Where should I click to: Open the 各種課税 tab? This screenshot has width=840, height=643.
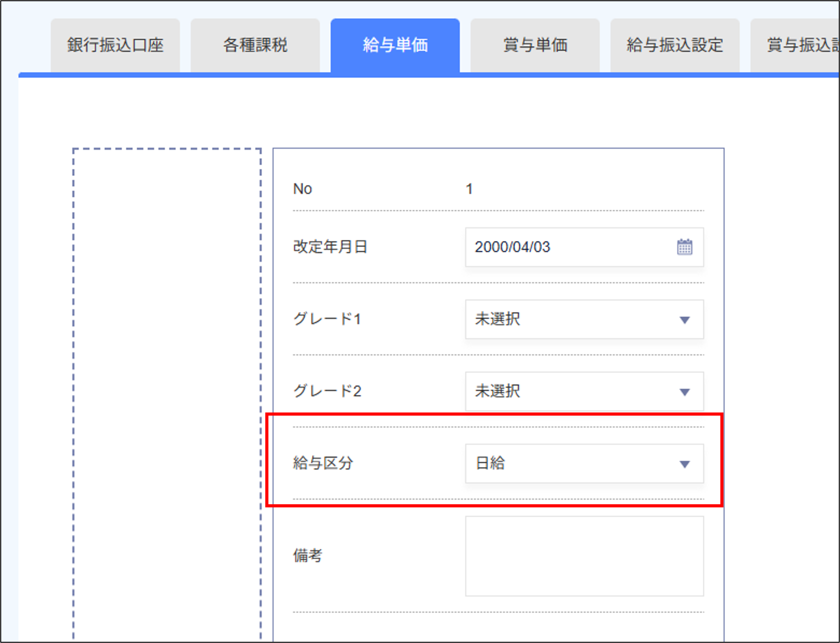click(x=255, y=45)
